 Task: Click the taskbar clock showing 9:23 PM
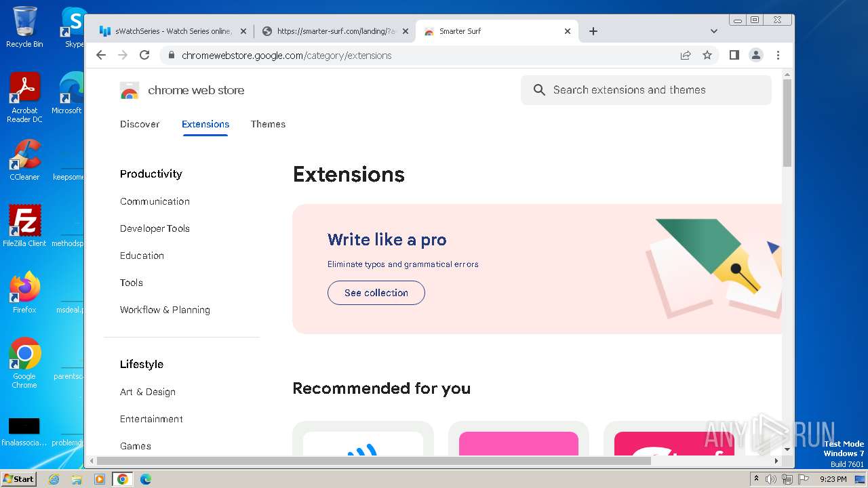833,479
